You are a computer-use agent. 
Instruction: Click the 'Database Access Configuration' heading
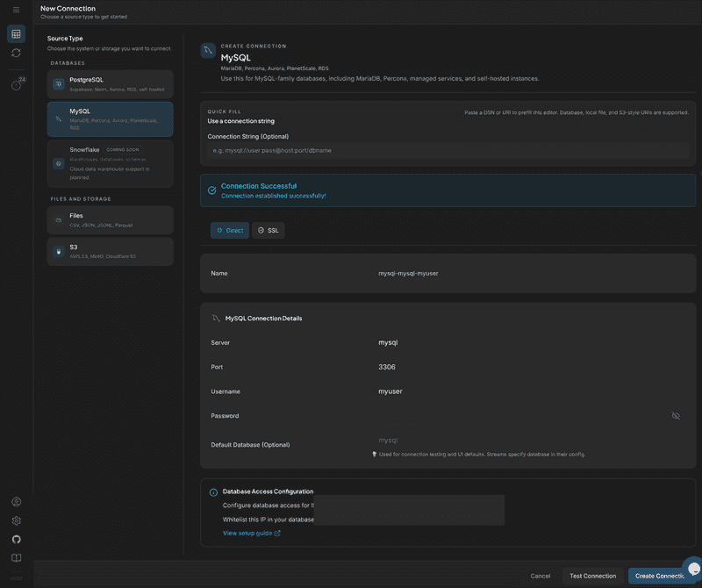click(x=268, y=491)
